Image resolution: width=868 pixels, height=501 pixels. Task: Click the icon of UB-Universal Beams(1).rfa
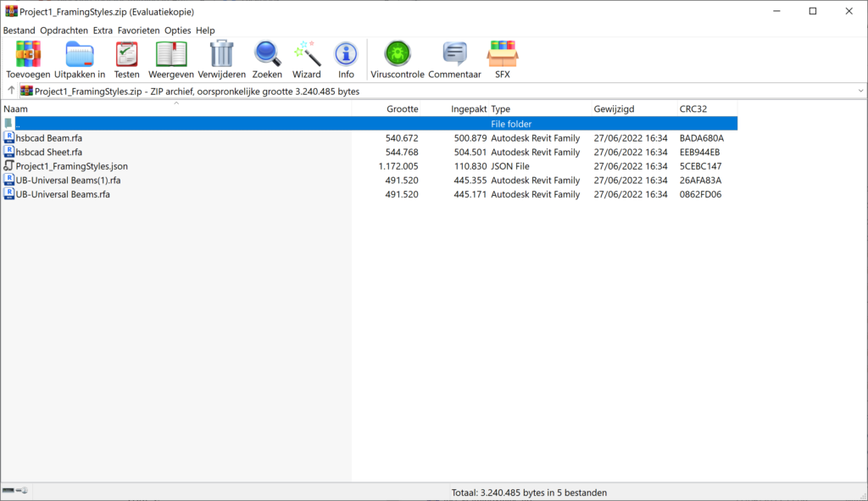click(8, 180)
